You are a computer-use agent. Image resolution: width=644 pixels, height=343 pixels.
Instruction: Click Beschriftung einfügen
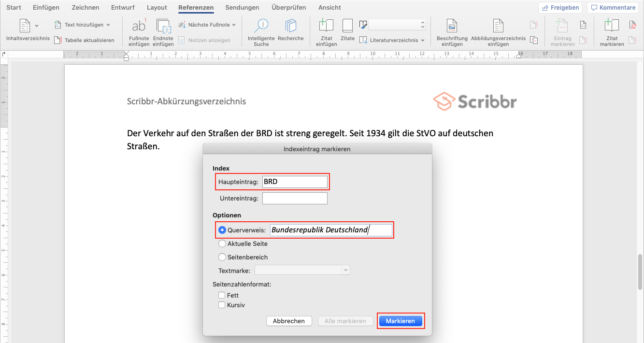(x=452, y=33)
